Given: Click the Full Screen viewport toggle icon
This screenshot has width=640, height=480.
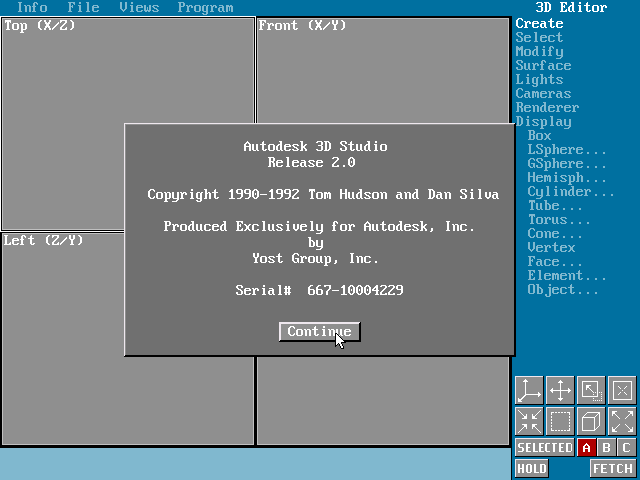Looking at the screenshot, I should coord(591,390).
